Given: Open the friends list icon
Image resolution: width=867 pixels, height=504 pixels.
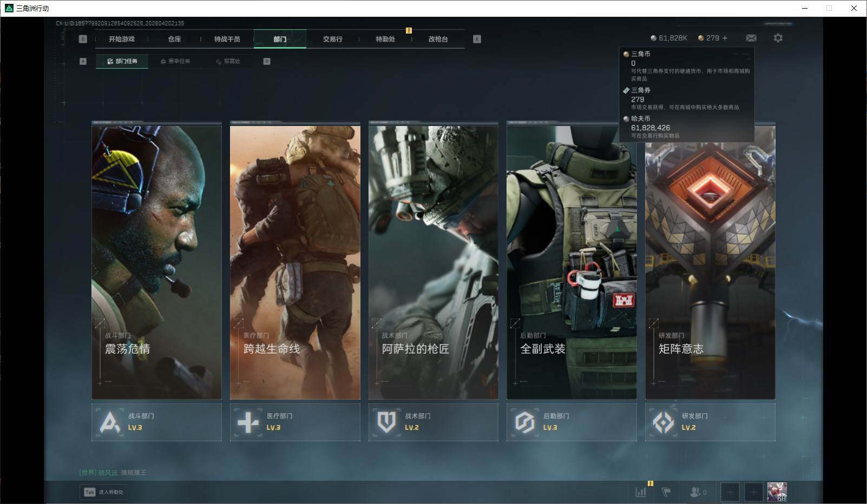Looking at the screenshot, I should coord(695,492).
